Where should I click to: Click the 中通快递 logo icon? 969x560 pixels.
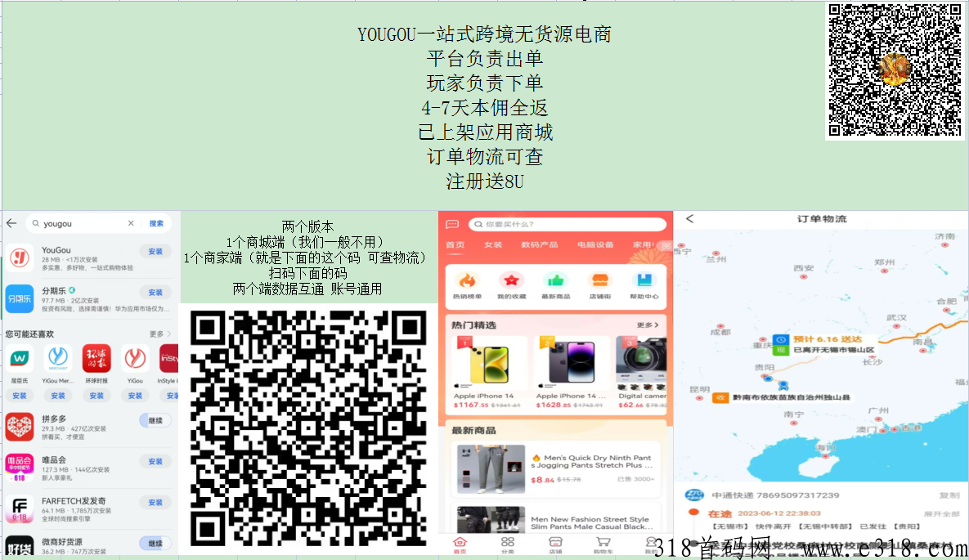pos(694,495)
